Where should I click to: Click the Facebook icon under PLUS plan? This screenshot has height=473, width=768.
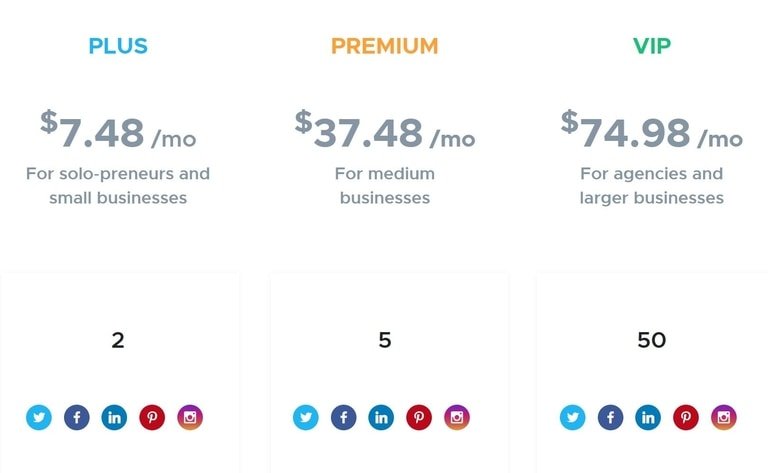coord(77,417)
